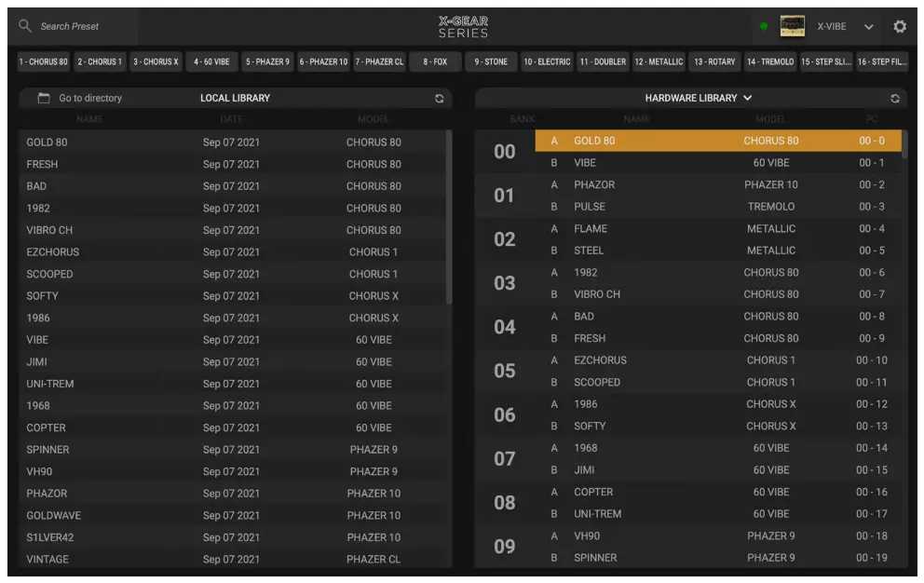Switch to the 13 - ROTARY tab

click(x=714, y=62)
